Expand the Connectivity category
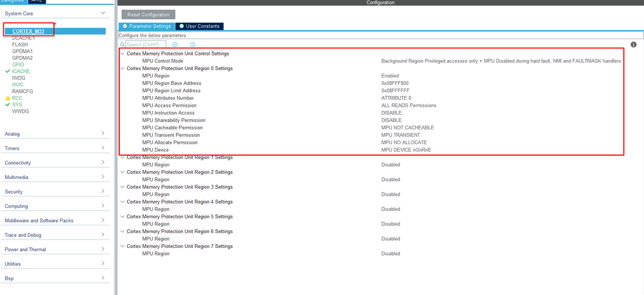This screenshot has height=295, width=644. point(103,162)
